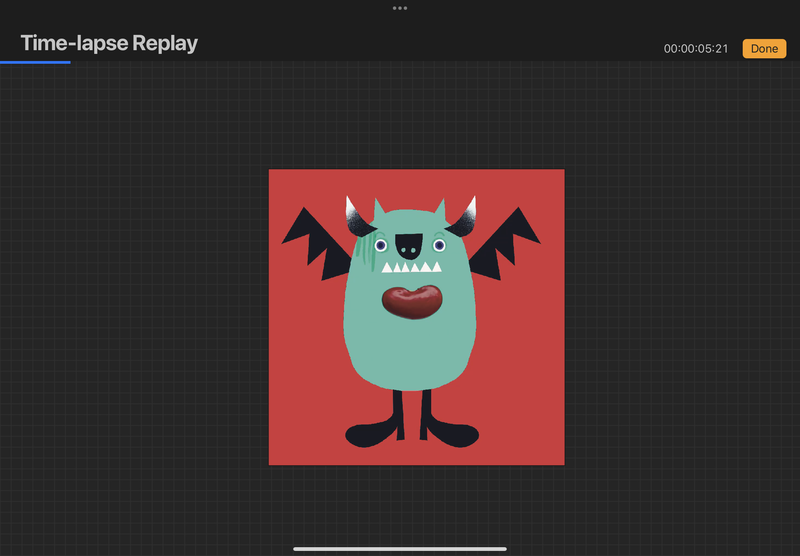Click the monster's left bat wing
The image size is (800, 556).
point(314,240)
